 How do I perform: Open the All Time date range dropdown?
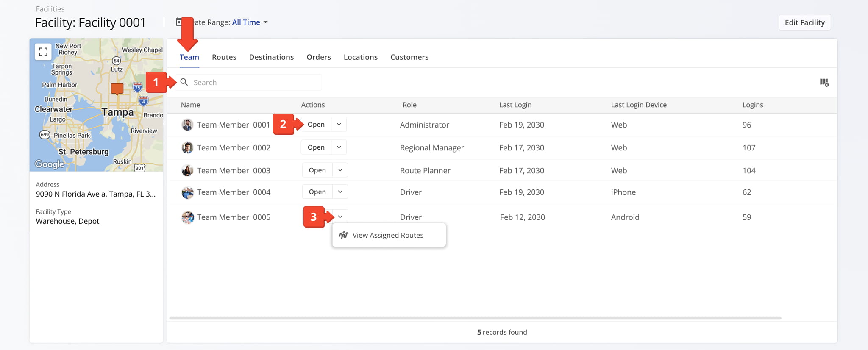(250, 22)
